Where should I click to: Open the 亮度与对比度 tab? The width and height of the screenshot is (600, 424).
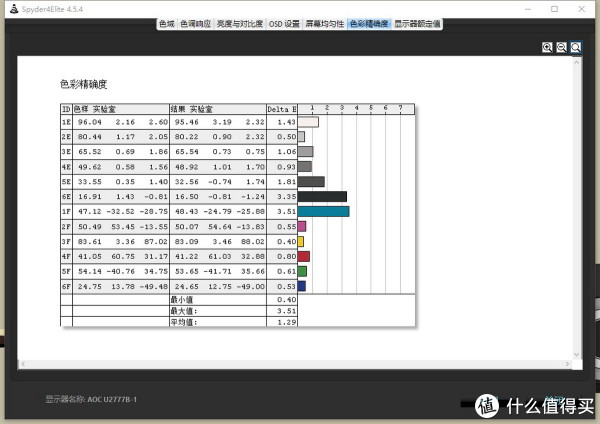pyautogui.click(x=240, y=24)
